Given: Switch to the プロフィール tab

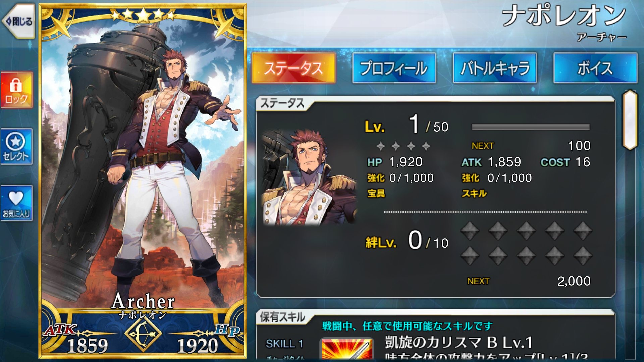Looking at the screenshot, I should coord(394,68).
